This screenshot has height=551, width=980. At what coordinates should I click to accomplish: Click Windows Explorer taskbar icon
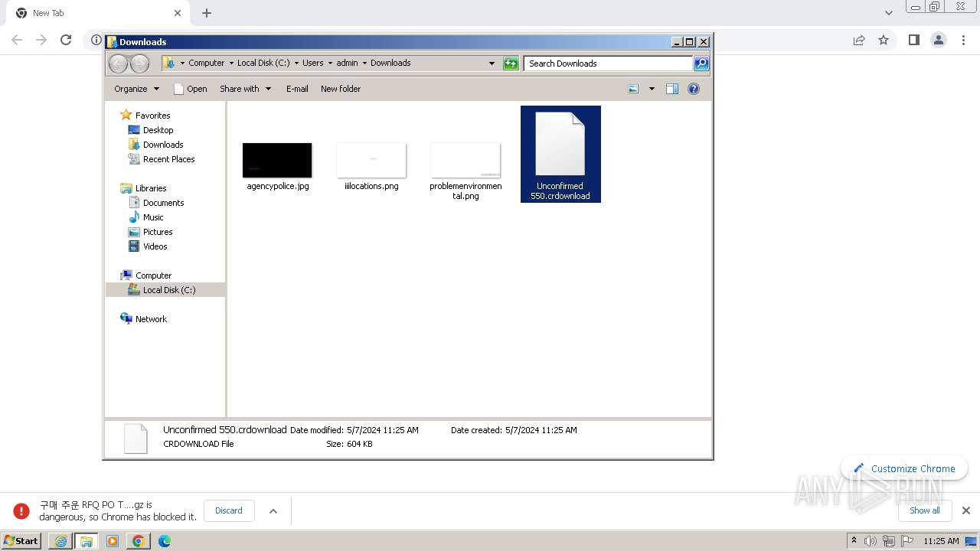point(87,541)
